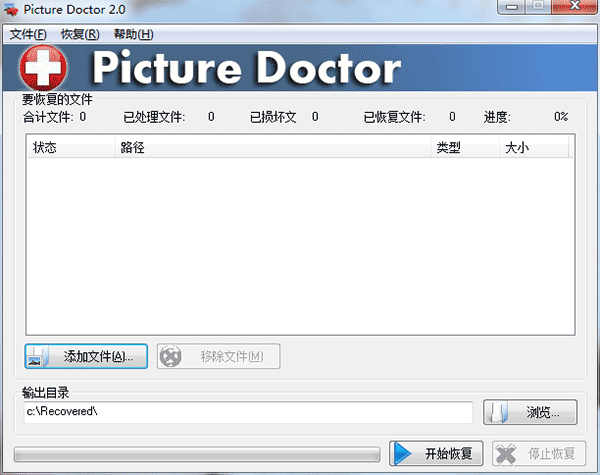Image resolution: width=600 pixels, height=475 pixels.
Task: Click the red cross Picture Doctor logo
Action: pos(43,67)
